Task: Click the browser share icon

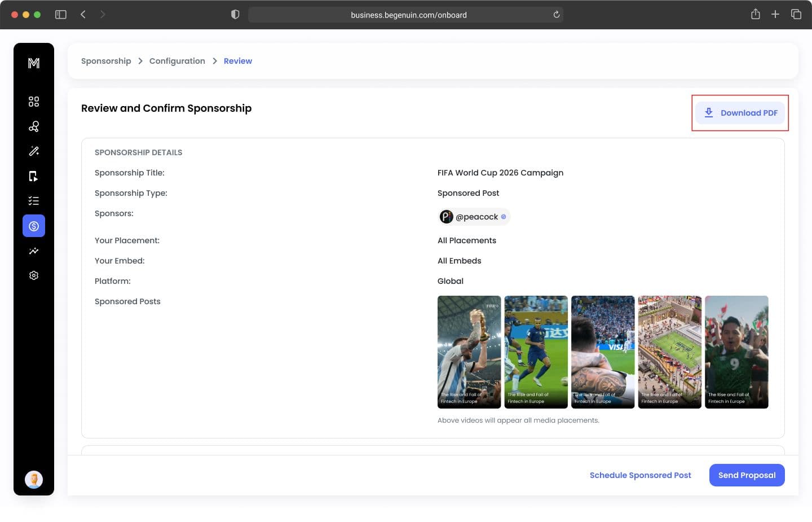Action: click(x=756, y=14)
